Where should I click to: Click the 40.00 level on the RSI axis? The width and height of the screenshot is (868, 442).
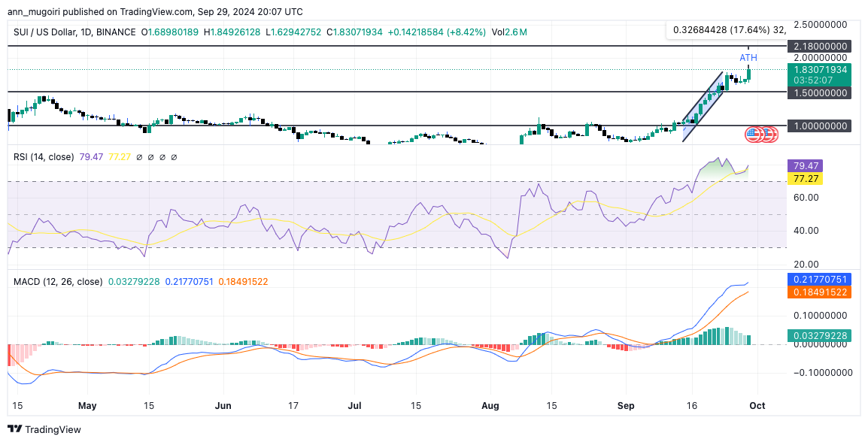tap(806, 231)
